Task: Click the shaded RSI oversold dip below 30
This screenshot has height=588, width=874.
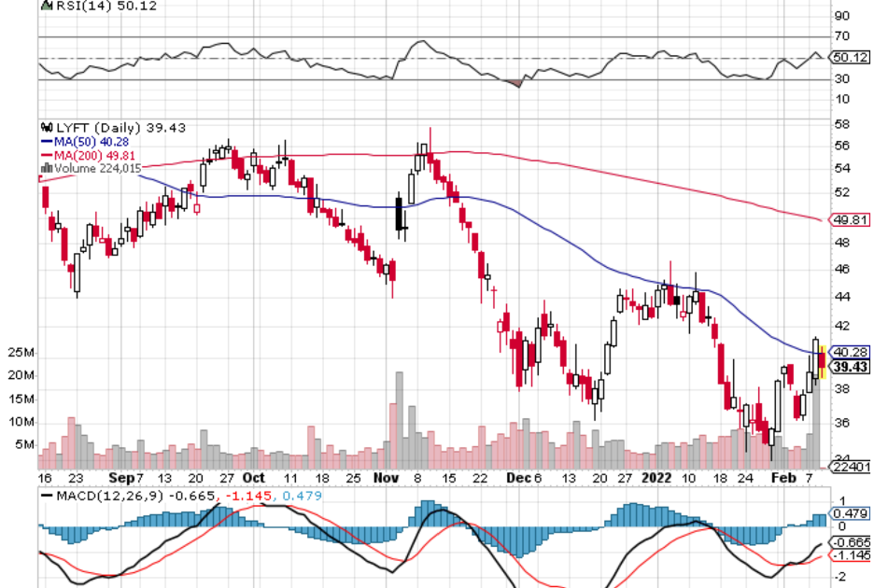Action: coord(516,84)
